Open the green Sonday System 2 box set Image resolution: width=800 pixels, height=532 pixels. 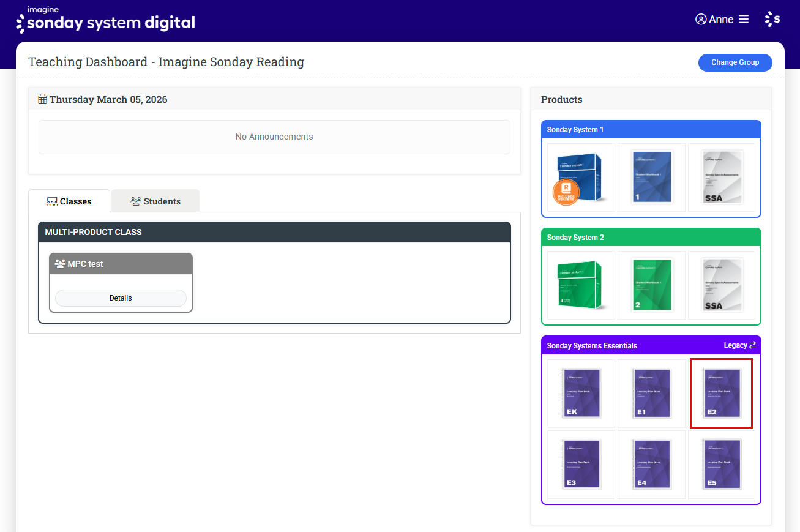580,286
